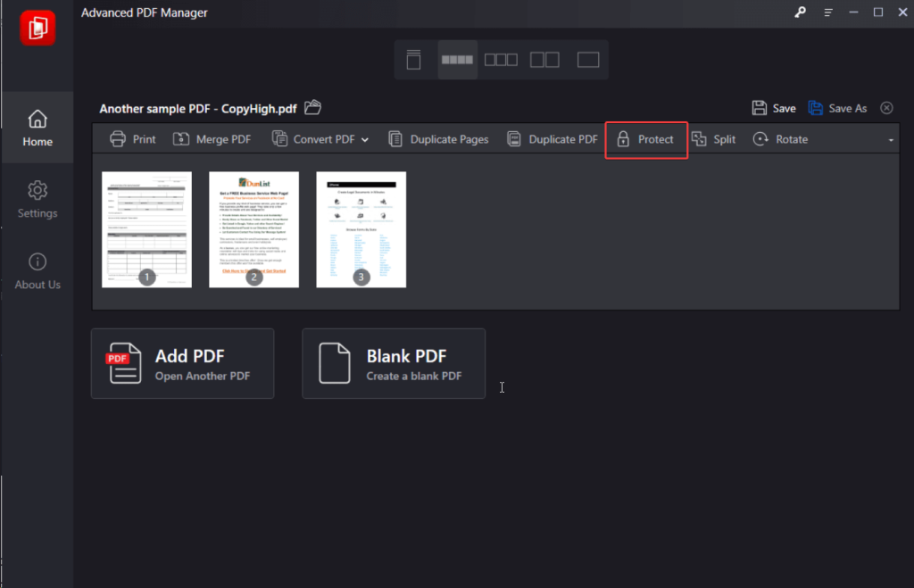
Task: Maximize the Advanced PDF Manager window
Action: 878,12
